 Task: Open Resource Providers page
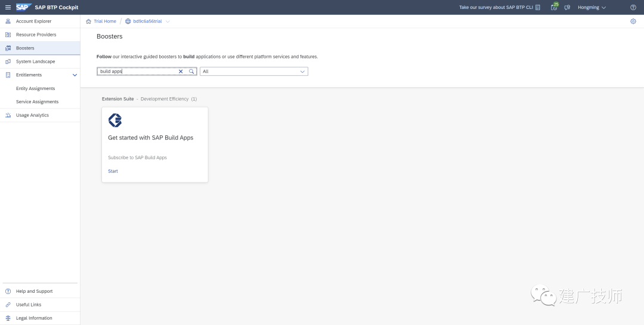36,35
